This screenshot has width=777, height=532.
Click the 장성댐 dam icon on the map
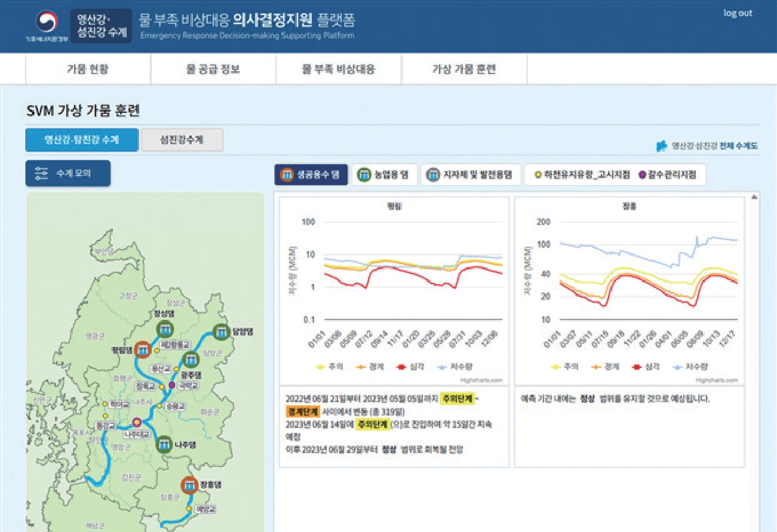[x=164, y=329]
